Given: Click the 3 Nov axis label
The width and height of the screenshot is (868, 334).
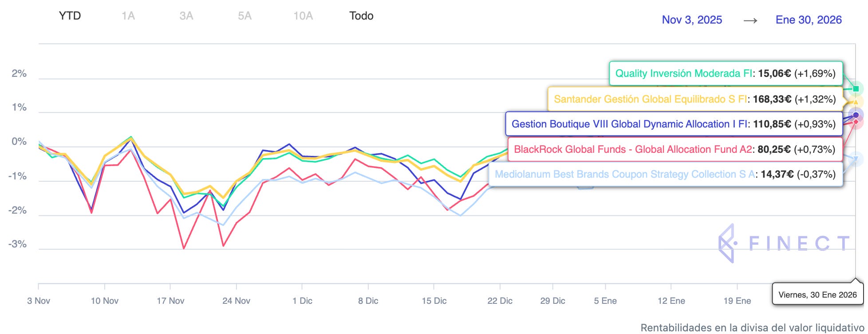Looking at the screenshot, I should [x=39, y=301].
